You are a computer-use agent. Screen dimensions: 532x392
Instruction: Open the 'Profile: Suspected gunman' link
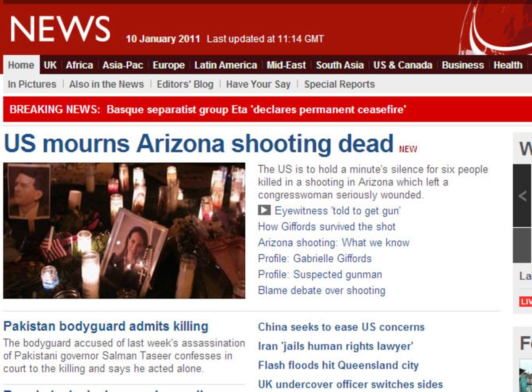(x=320, y=274)
